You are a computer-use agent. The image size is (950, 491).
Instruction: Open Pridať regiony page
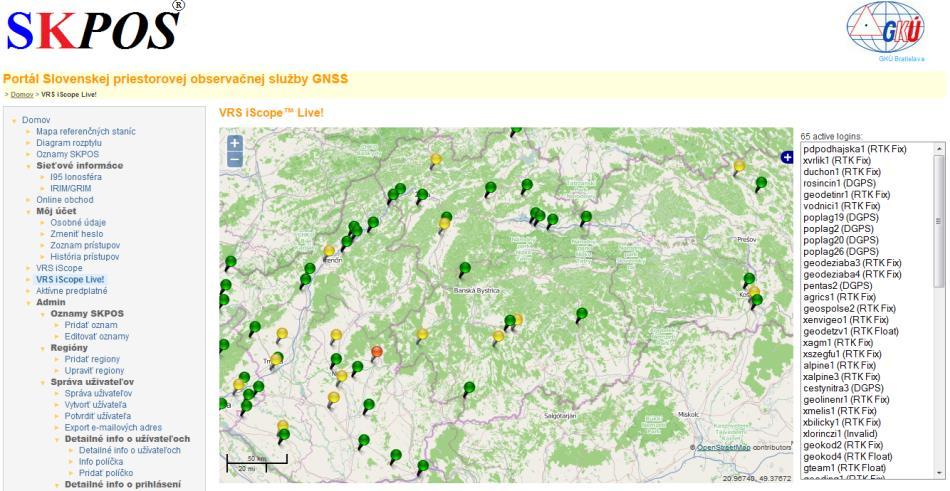pyautogui.click(x=92, y=359)
